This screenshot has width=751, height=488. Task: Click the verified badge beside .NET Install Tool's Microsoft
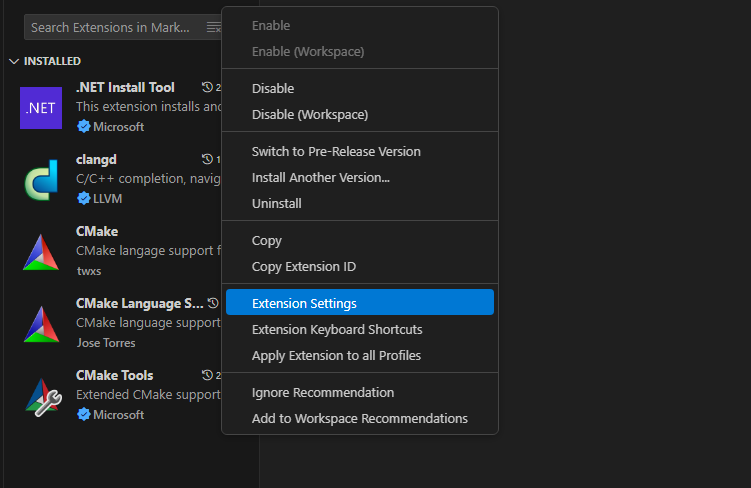pos(83,126)
